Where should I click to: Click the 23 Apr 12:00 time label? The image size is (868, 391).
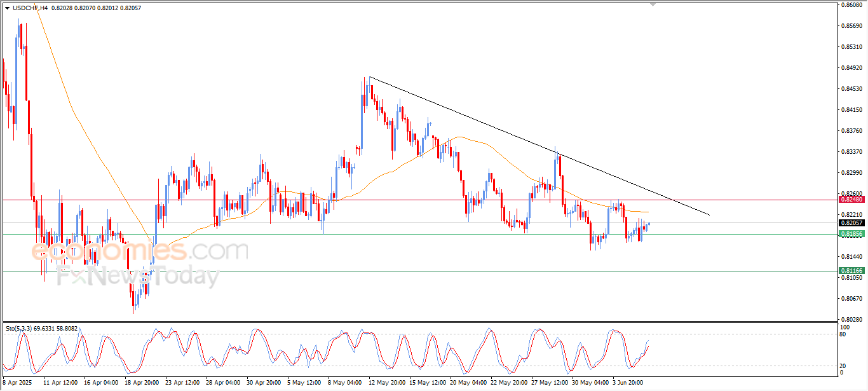tap(183, 383)
